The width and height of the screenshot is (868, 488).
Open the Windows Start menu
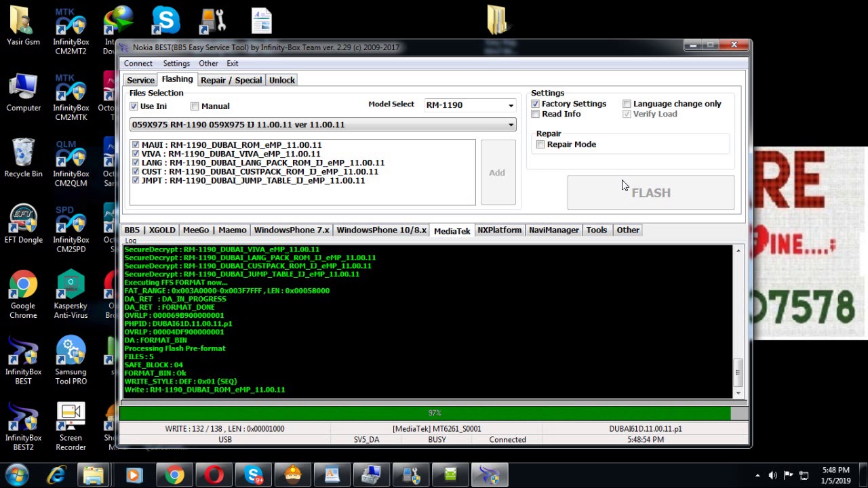click(x=16, y=475)
